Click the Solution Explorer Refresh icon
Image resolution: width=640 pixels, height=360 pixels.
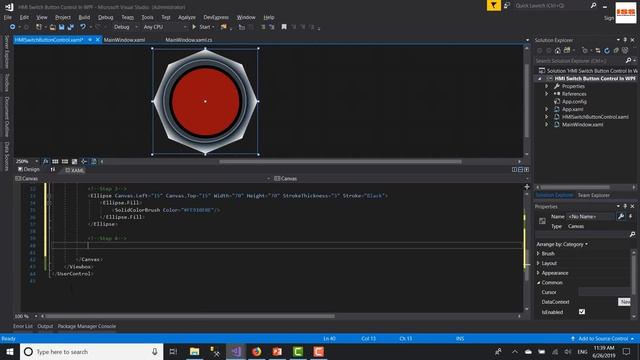coord(607,51)
